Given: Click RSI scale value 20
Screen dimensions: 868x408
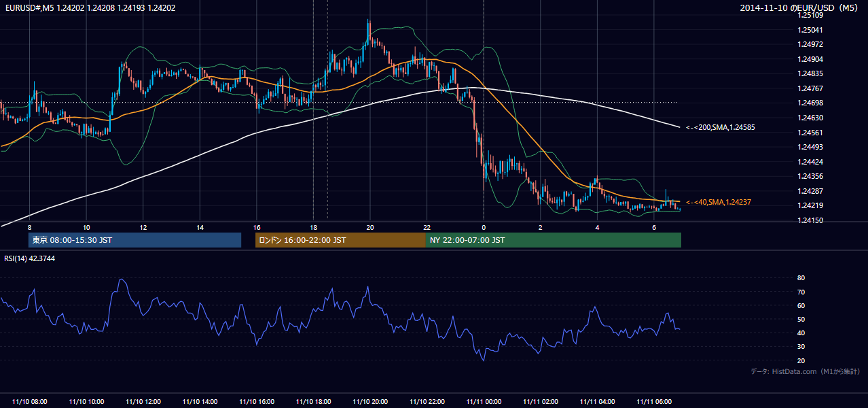Looking at the screenshot, I should [801, 360].
